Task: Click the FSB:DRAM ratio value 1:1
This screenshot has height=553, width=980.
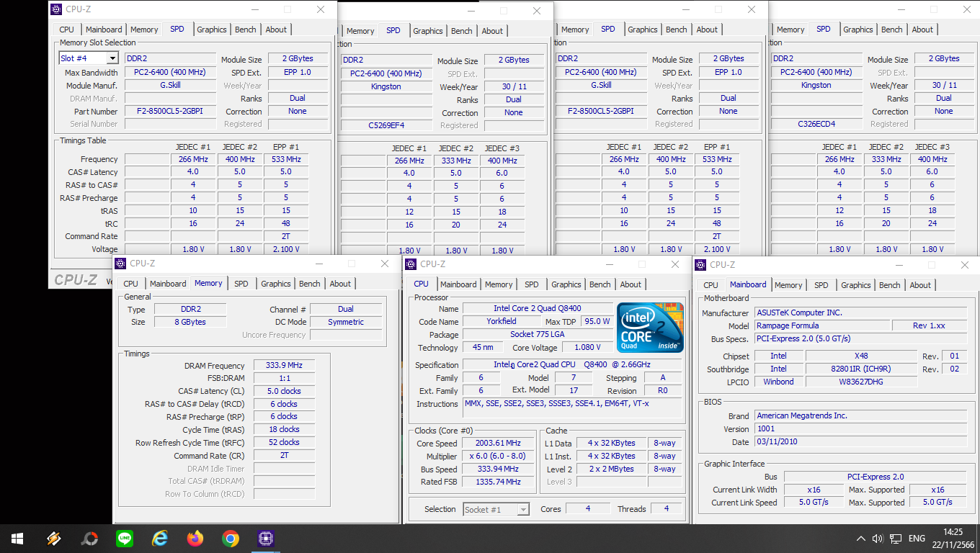Action: point(284,378)
